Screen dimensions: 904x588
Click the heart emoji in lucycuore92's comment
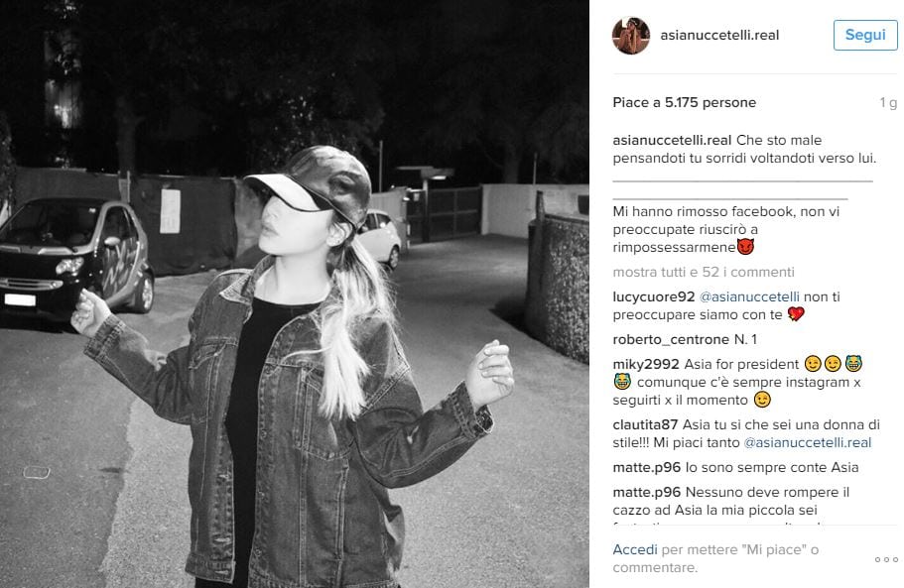coord(796,314)
